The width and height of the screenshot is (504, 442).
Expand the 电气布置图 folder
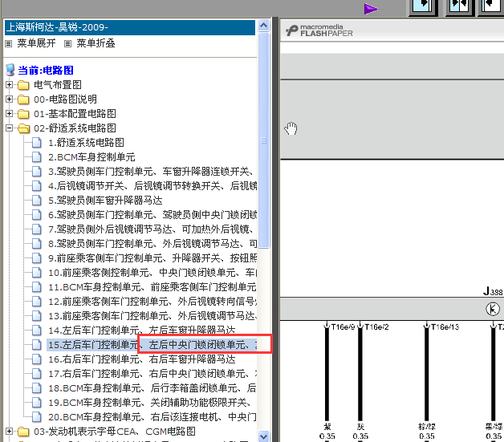tap(10, 85)
